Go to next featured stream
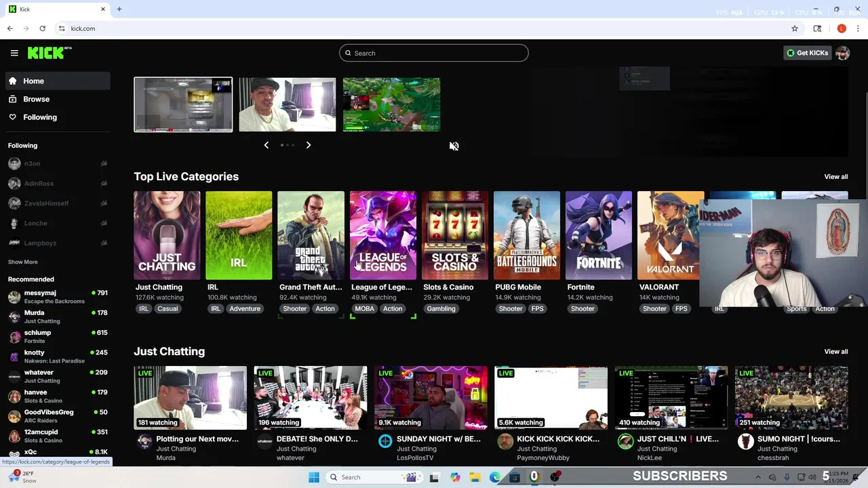Viewport: 868px width, 488px height. [x=309, y=145]
